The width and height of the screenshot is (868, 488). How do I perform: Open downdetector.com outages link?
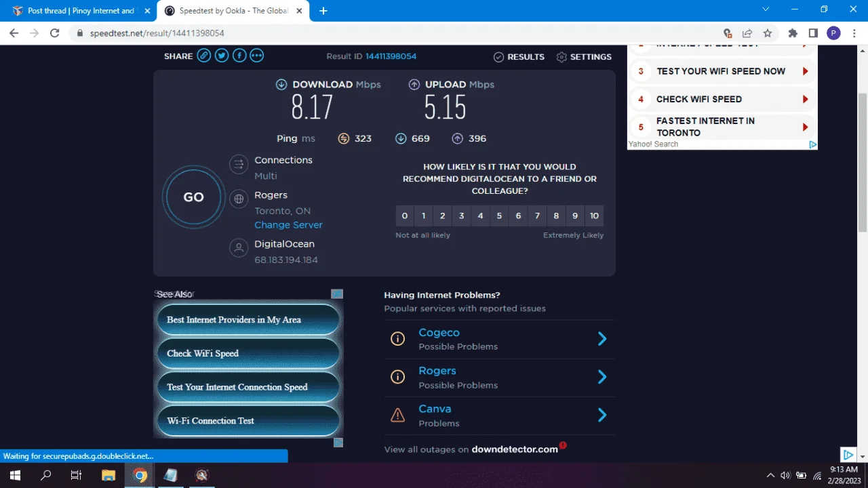point(515,449)
